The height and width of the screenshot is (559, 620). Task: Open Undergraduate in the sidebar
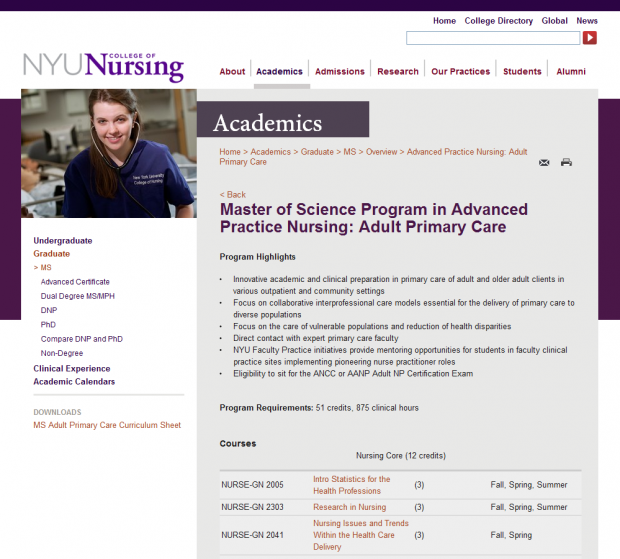tap(62, 241)
